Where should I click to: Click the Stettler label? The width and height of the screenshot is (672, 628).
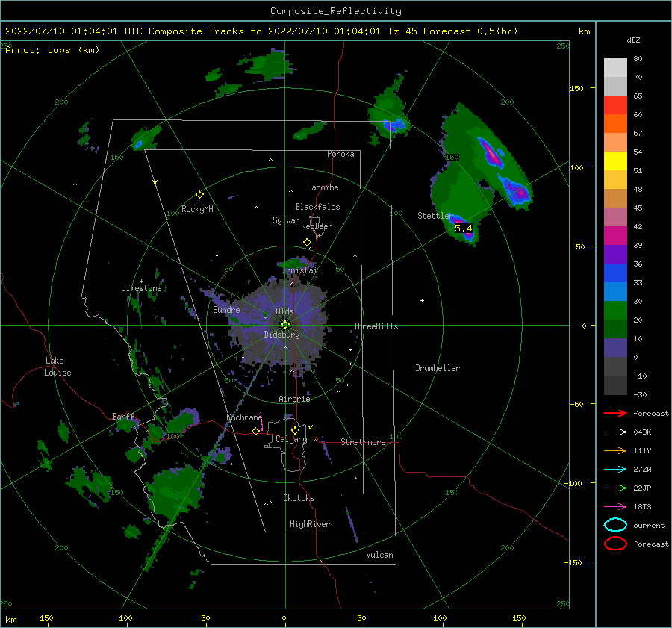click(x=435, y=216)
